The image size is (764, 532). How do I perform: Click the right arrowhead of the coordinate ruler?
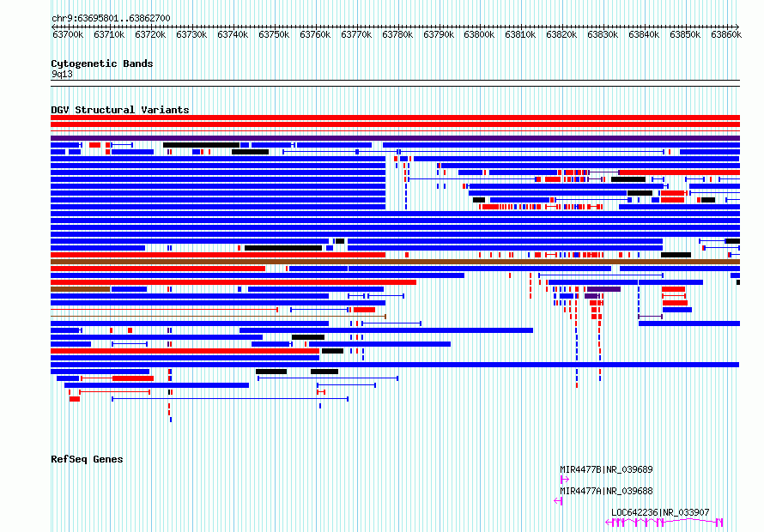click(737, 27)
